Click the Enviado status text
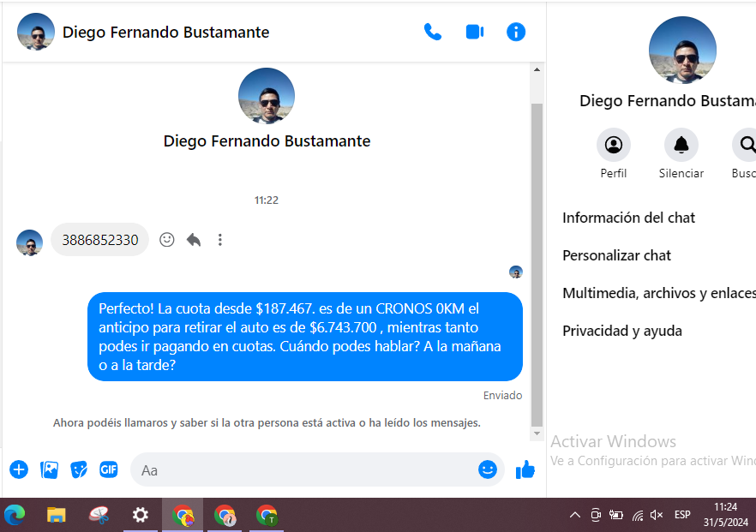This screenshot has height=532, width=756. 502,395
